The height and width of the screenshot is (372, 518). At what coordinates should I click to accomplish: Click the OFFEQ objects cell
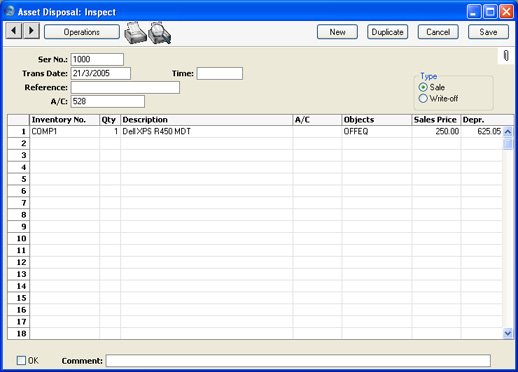coord(377,131)
